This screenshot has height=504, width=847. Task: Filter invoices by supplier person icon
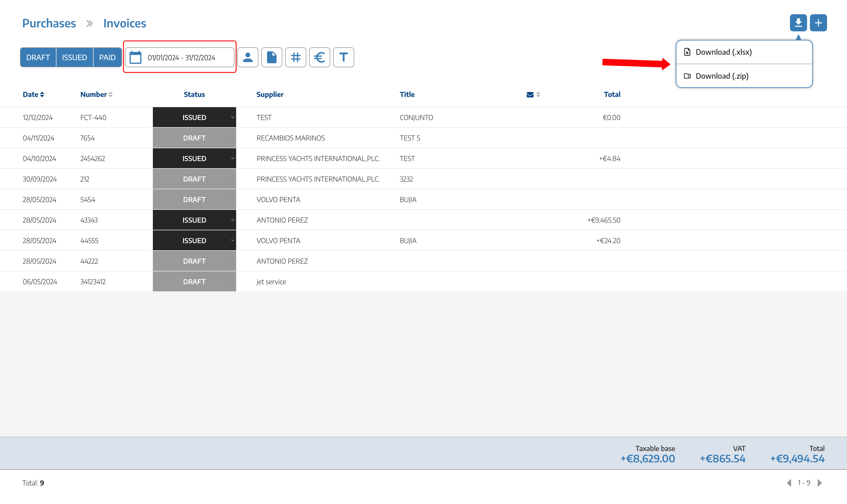(x=248, y=57)
